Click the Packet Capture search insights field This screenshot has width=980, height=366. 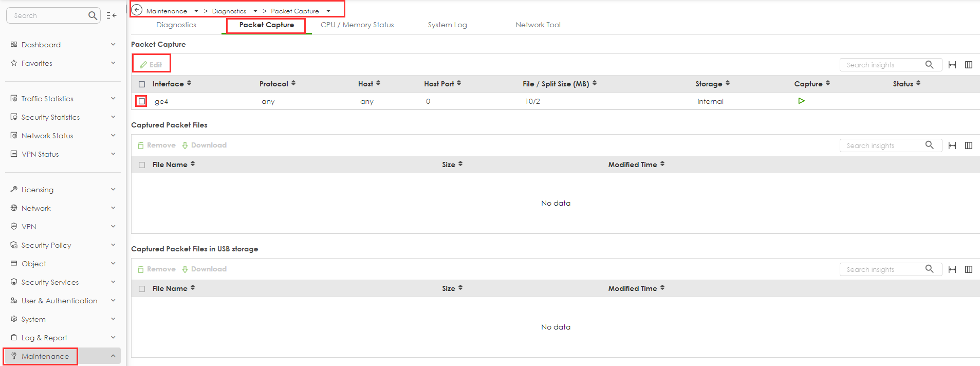click(881, 65)
